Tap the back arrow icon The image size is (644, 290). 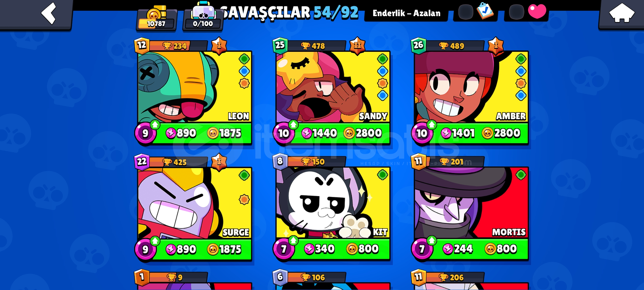pyautogui.click(x=49, y=13)
